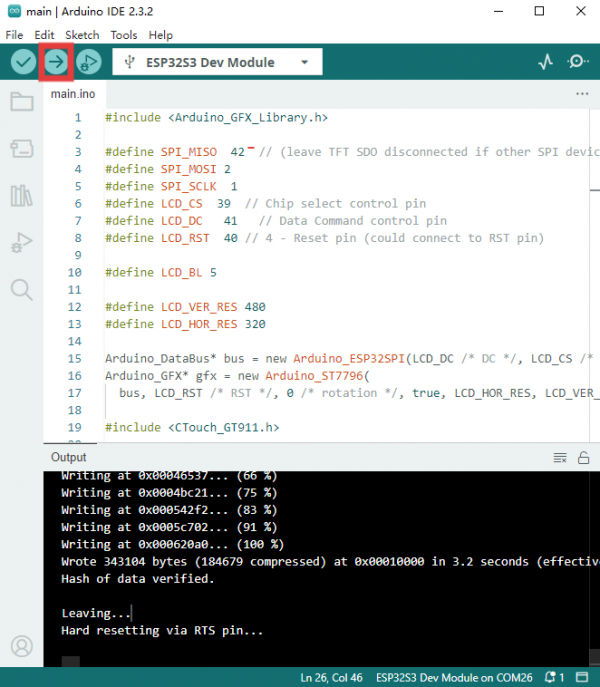This screenshot has width=600, height=687.
Task: Open the Search sidebar panel
Action: [x=21, y=290]
